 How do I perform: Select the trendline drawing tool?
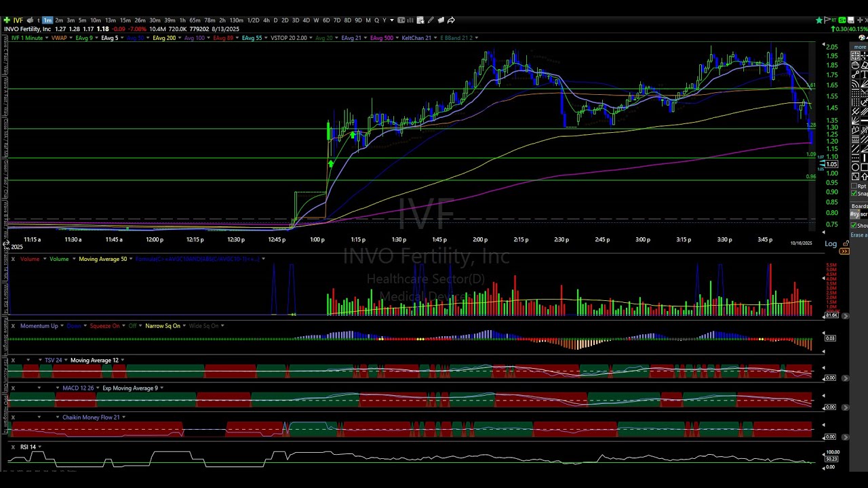pos(855,74)
